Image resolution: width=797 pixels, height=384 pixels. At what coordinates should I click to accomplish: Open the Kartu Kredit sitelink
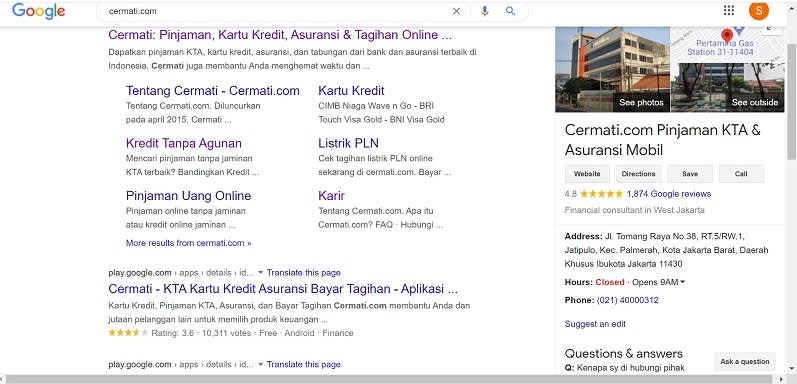tap(351, 91)
